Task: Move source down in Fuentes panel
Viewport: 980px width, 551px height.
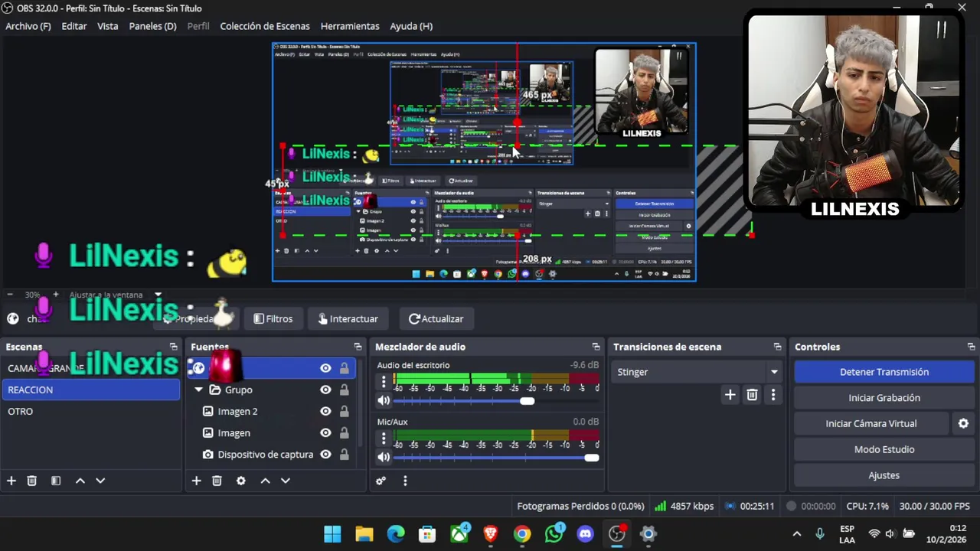Action: (x=286, y=481)
